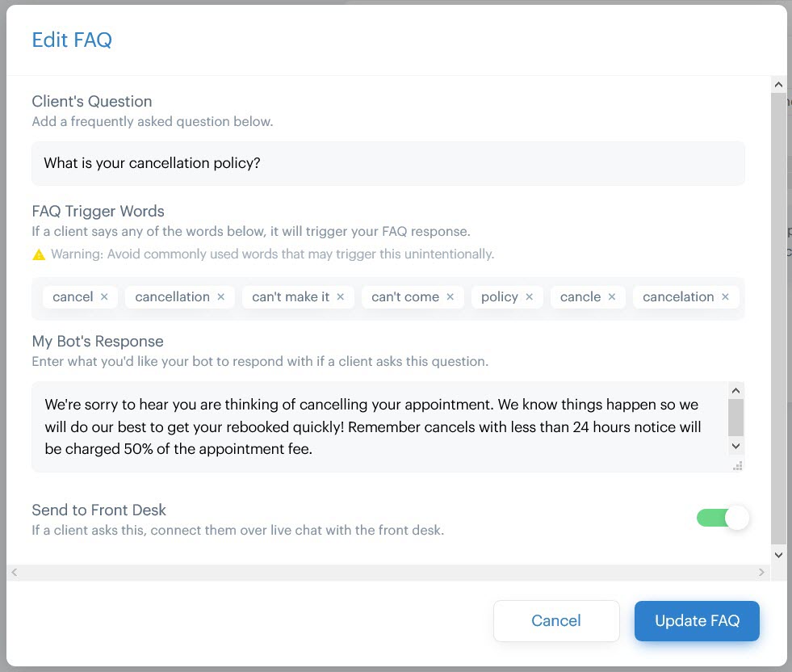Click the scroll-down arrow of the dialog scrollbar

778,555
